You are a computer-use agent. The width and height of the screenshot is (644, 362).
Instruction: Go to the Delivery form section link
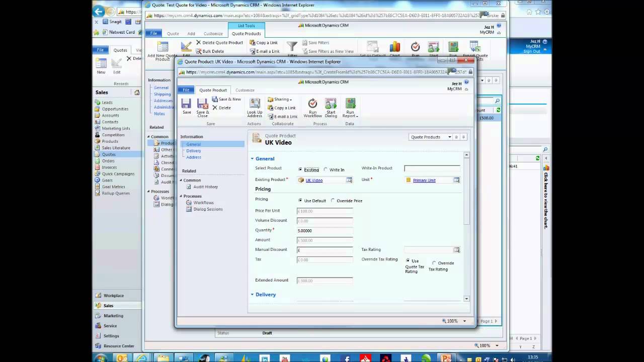click(194, 151)
